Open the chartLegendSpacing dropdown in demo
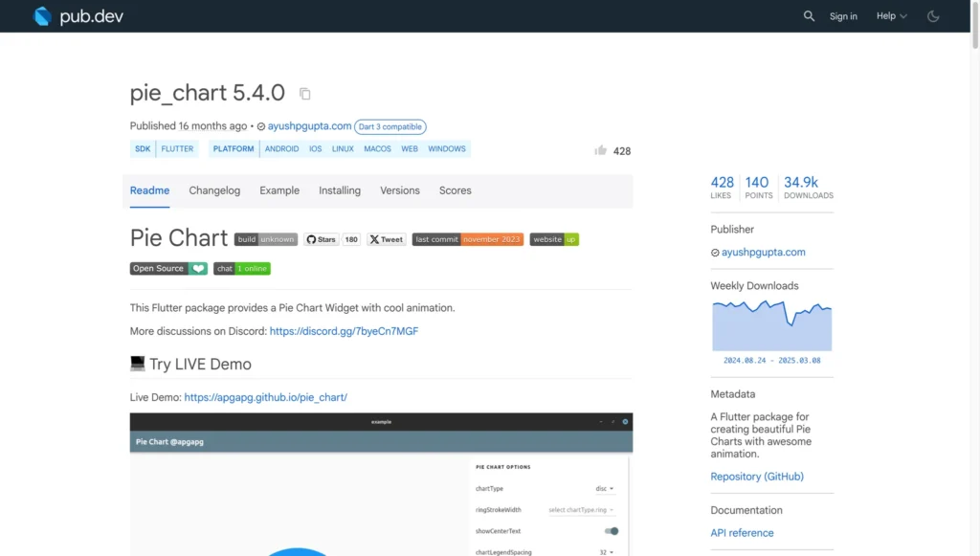Viewport: 980px width, 556px height. [606, 552]
